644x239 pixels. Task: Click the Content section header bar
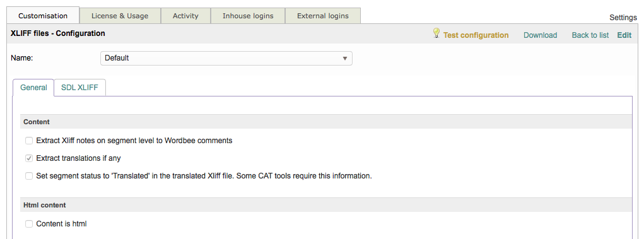pos(326,122)
